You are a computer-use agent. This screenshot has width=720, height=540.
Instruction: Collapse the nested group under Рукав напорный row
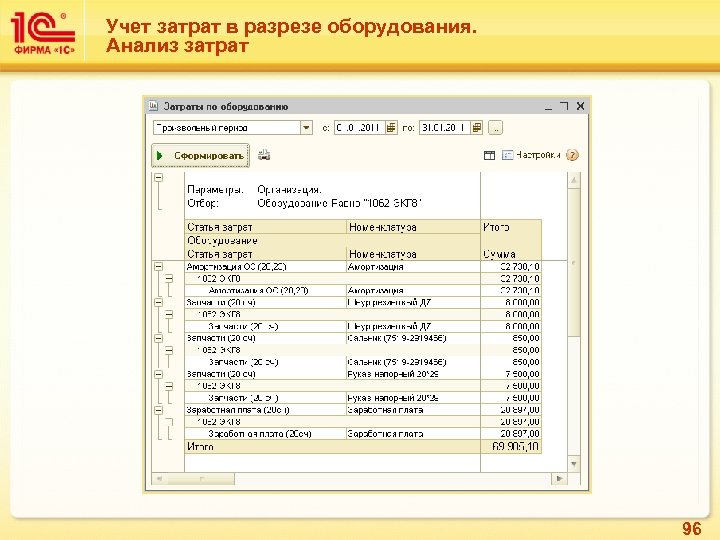tap(169, 386)
